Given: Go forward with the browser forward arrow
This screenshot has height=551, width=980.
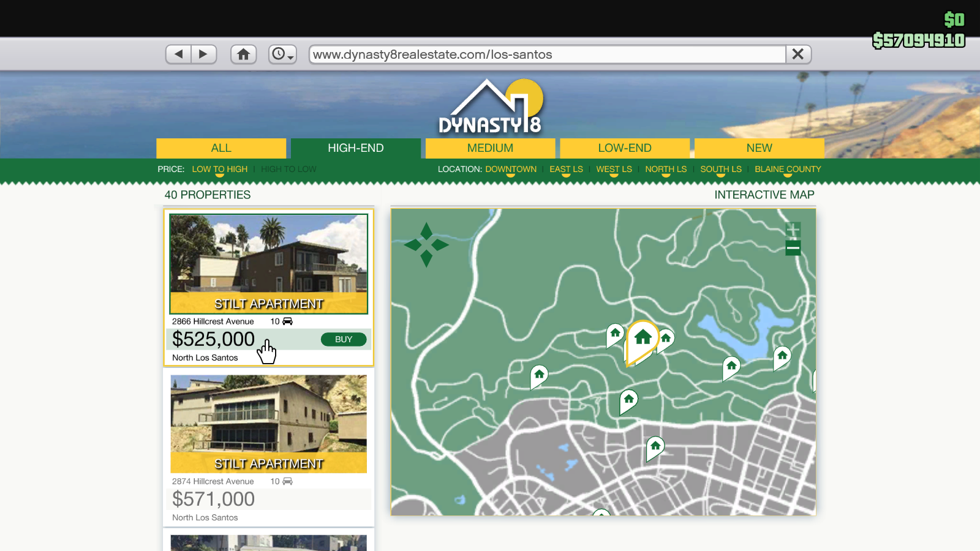Looking at the screenshot, I should [x=203, y=54].
